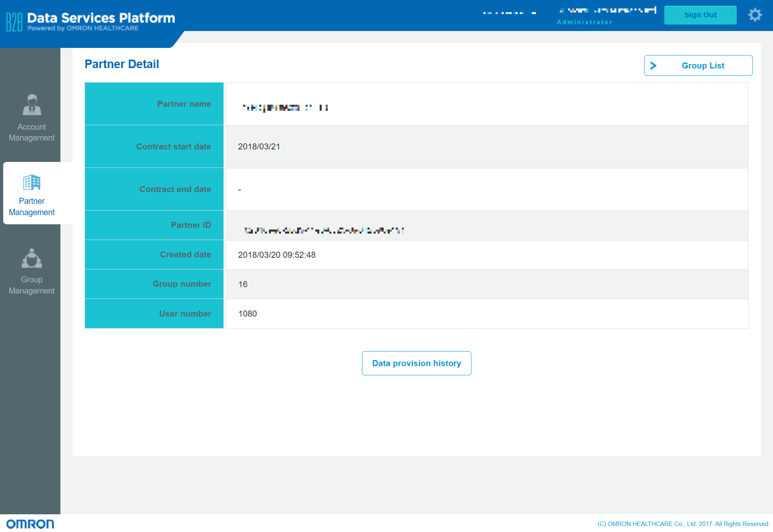Click the User number value 1080
The width and height of the screenshot is (773, 532).
click(x=247, y=314)
